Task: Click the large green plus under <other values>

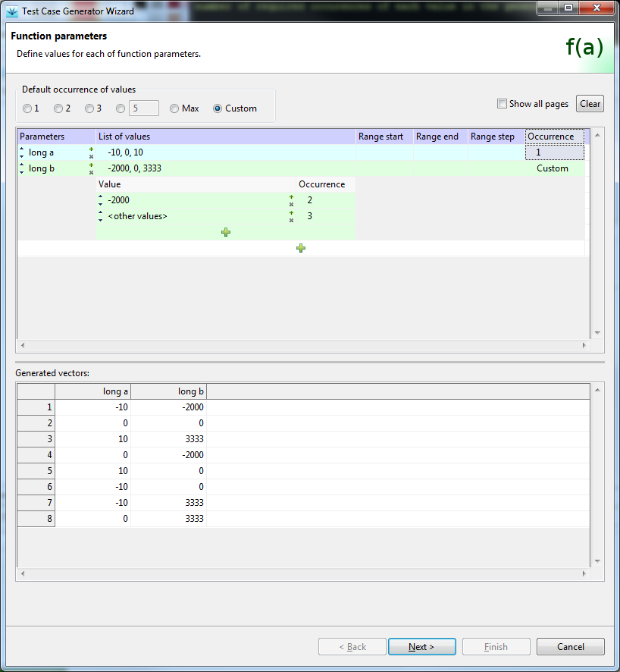Action: click(x=225, y=232)
